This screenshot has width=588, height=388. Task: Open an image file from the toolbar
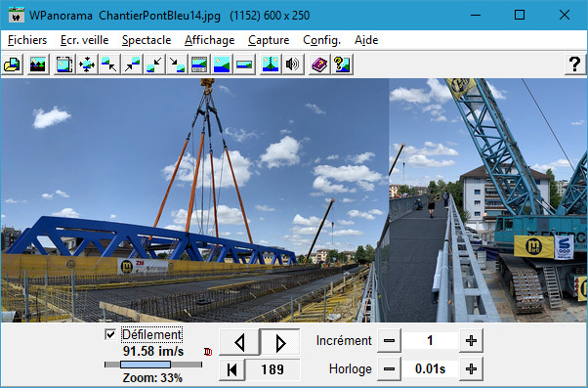click(13, 65)
